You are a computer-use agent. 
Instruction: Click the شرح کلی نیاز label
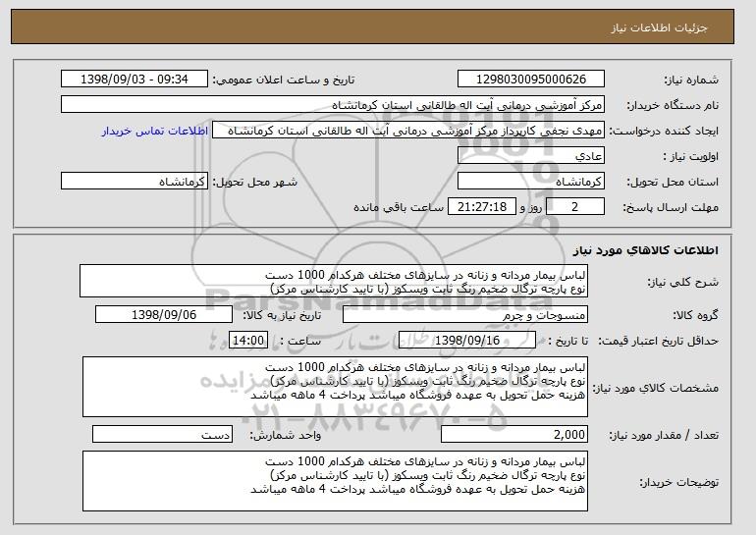click(682, 283)
